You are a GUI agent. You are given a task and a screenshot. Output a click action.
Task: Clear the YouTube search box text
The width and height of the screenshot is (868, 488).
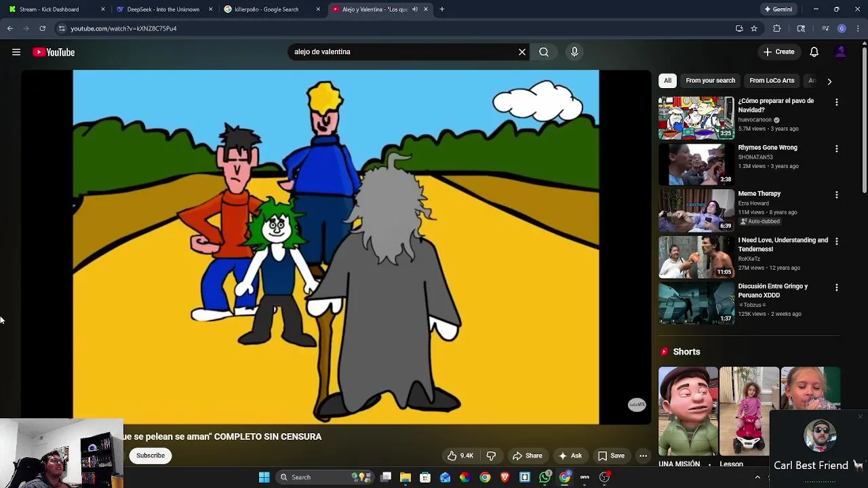[522, 52]
